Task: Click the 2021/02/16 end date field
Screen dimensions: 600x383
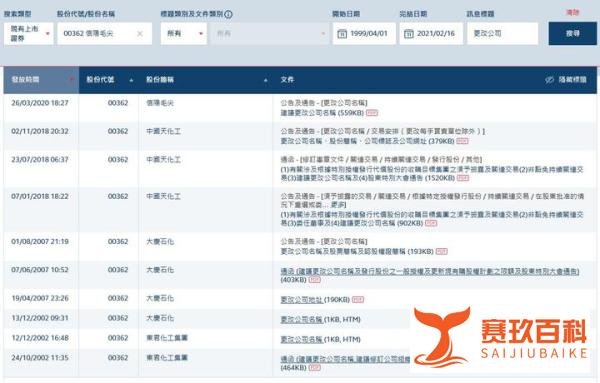Action: [431, 34]
